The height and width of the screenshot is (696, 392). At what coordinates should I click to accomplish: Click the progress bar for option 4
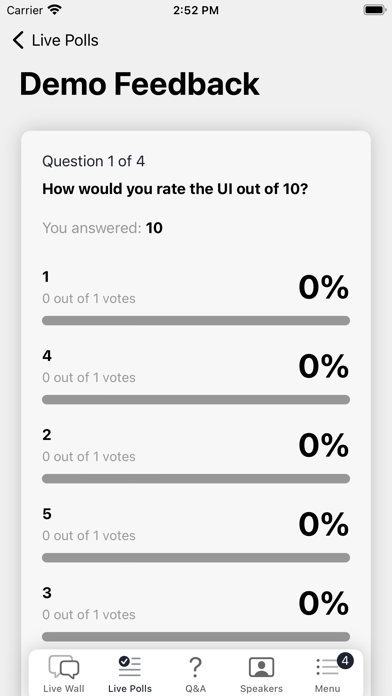click(x=196, y=399)
